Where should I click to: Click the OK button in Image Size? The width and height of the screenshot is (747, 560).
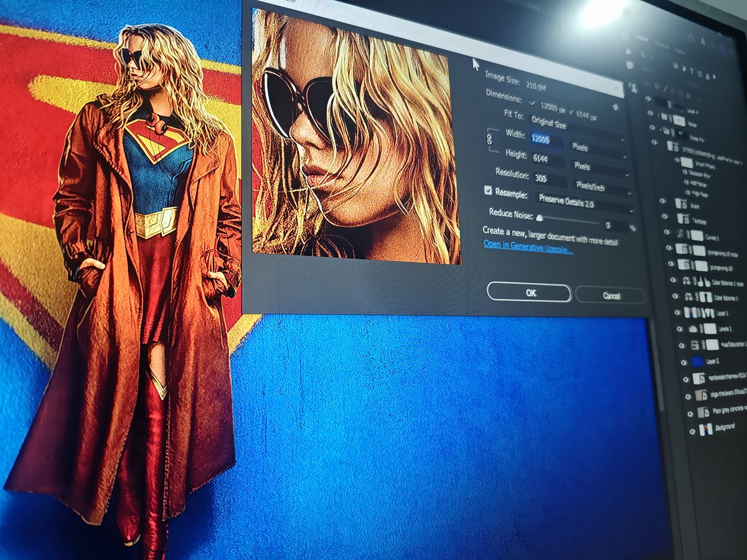point(529,292)
